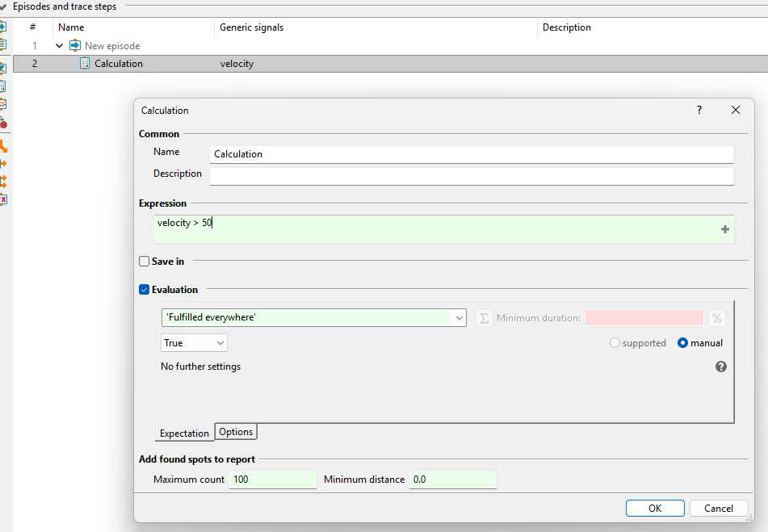Click the velocity cell under Generic signals
Viewport: 768px width, 532px height.
237,64
